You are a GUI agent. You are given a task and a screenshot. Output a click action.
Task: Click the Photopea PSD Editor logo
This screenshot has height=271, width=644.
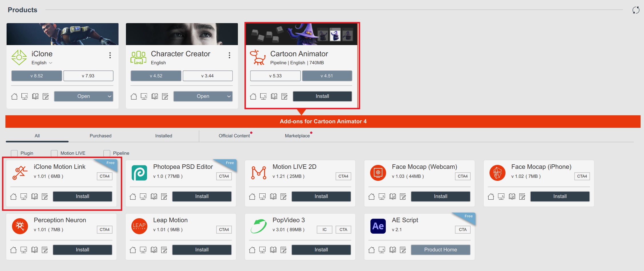point(139,173)
